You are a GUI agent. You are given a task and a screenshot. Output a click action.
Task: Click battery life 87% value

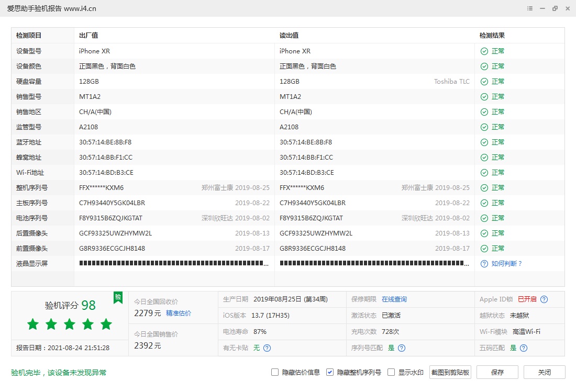tap(260, 331)
